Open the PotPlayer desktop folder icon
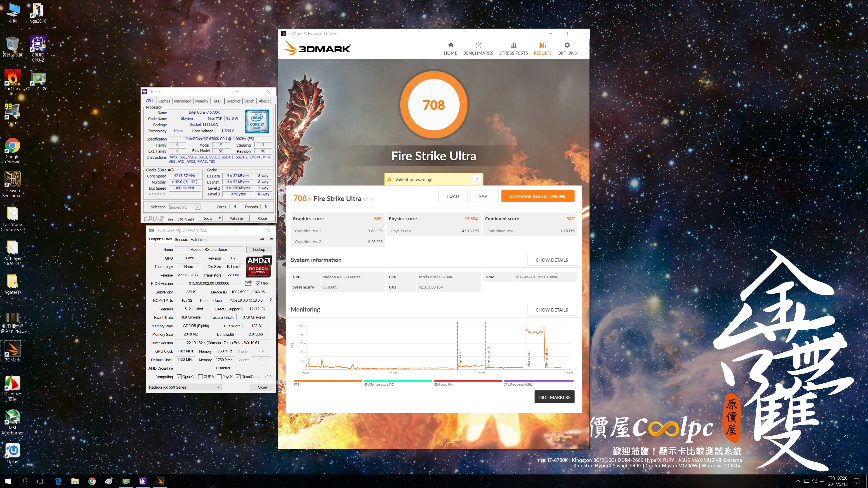Image resolution: width=868 pixels, height=488 pixels. click(12, 253)
